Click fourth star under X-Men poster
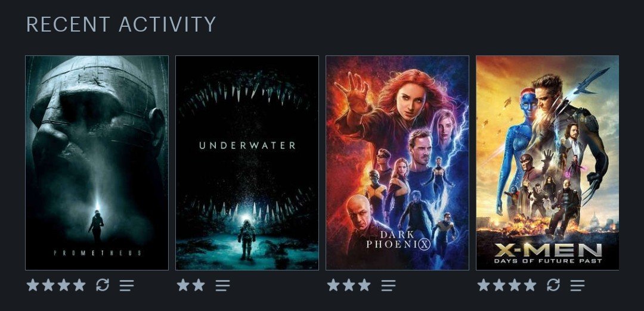This screenshot has height=311, width=644. coord(530,285)
